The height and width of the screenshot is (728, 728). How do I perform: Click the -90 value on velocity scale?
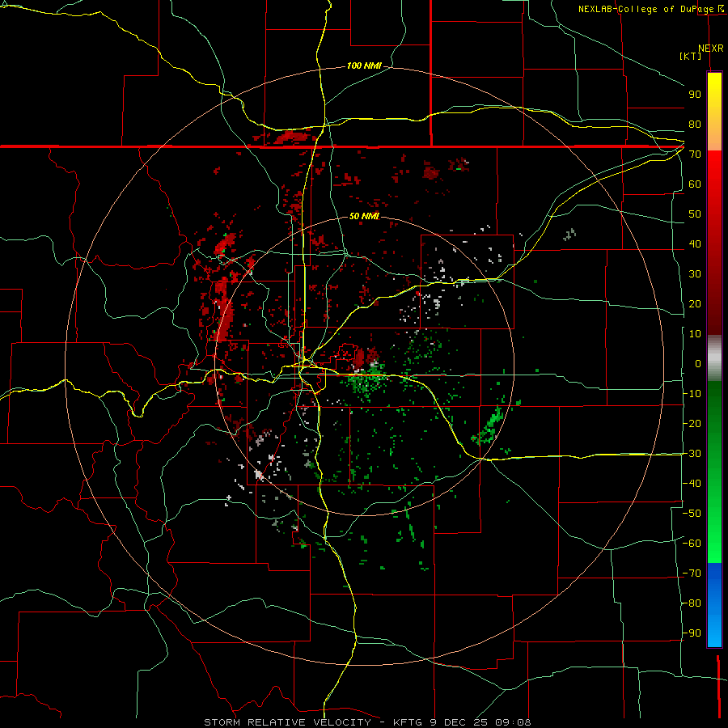(x=692, y=633)
